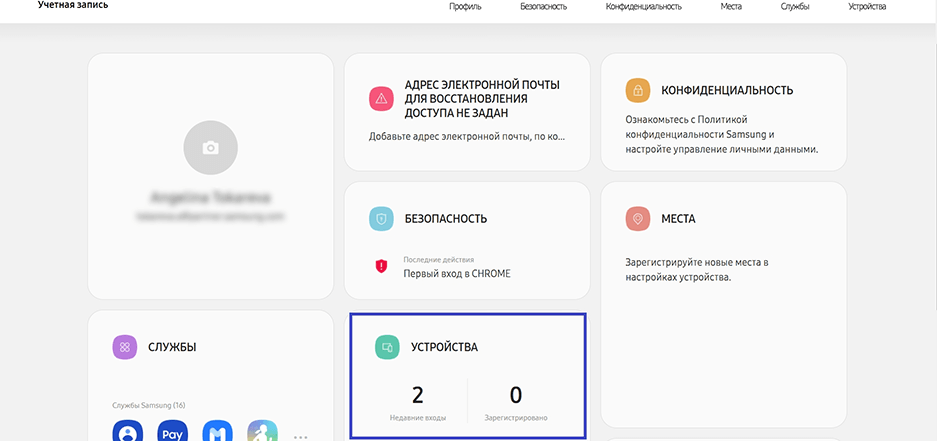
Task: Click the red warning triangle icon
Action: point(381,99)
